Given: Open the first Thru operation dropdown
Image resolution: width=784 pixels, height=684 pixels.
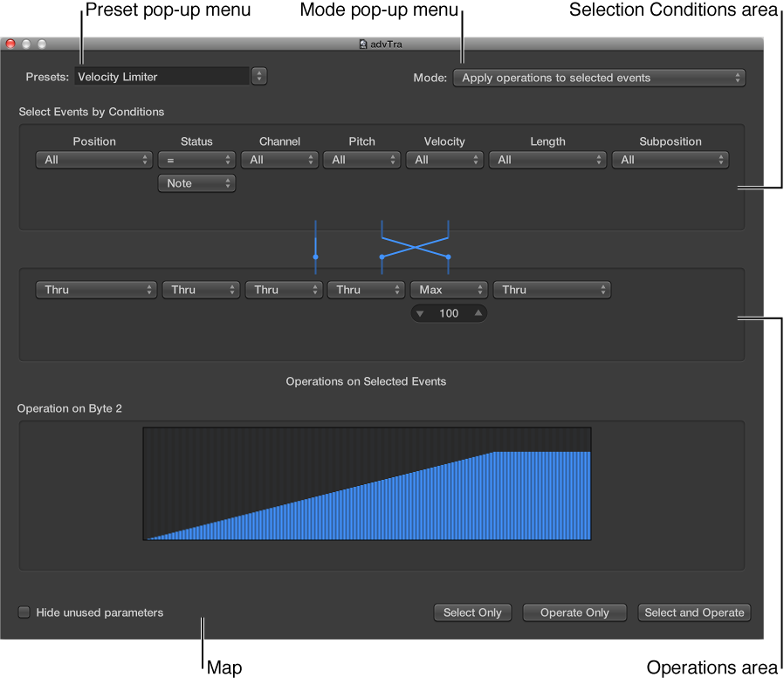Looking at the screenshot, I should click(96, 290).
